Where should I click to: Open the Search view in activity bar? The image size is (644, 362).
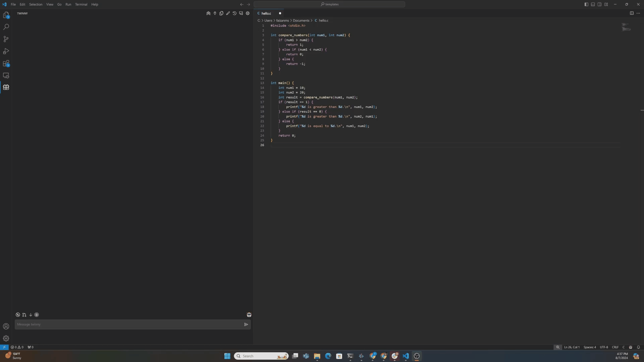6,27
